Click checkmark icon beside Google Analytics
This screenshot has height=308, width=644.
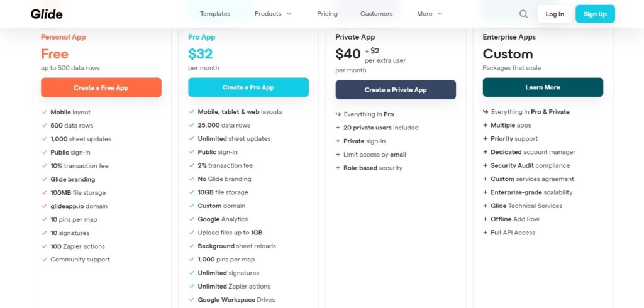[191, 219]
